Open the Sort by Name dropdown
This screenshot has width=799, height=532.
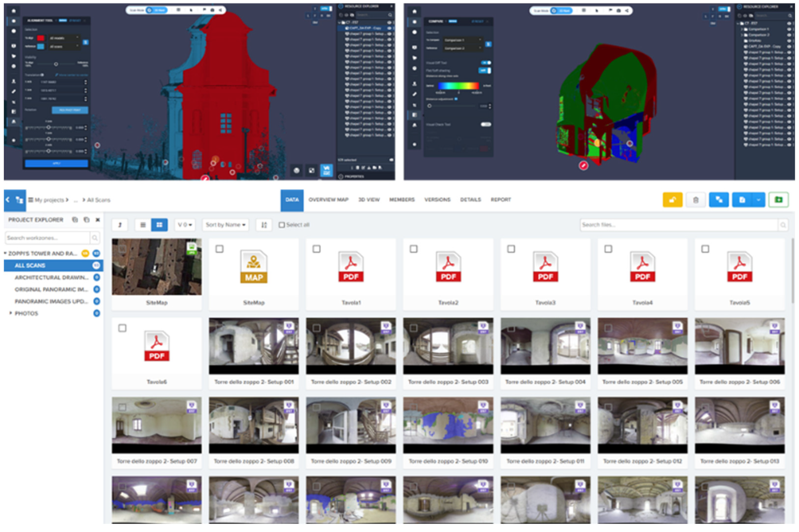[x=225, y=225]
